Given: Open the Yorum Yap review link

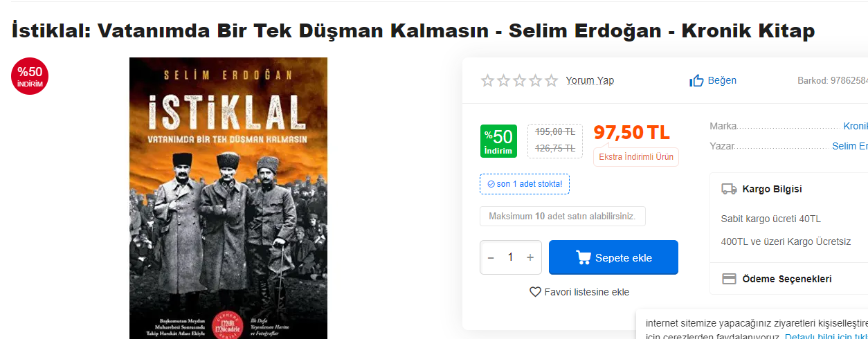Looking at the screenshot, I should [x=590, y=80].
